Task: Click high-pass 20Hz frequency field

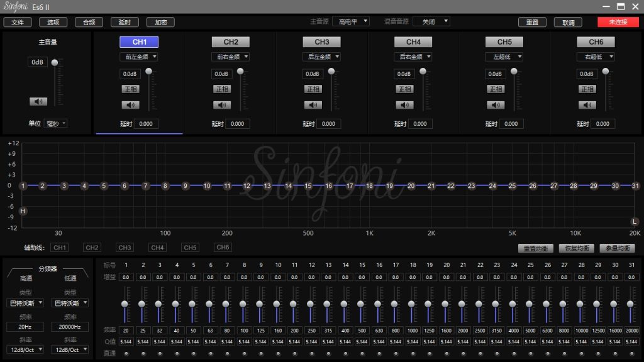Action: pos(25,327)
